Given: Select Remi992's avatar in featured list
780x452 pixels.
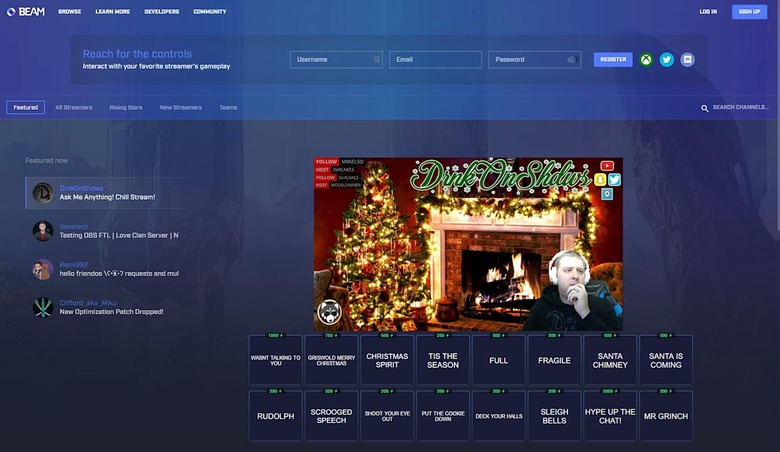Looking at the screenshot, I should pyautogui.click(x=43, y=269).
